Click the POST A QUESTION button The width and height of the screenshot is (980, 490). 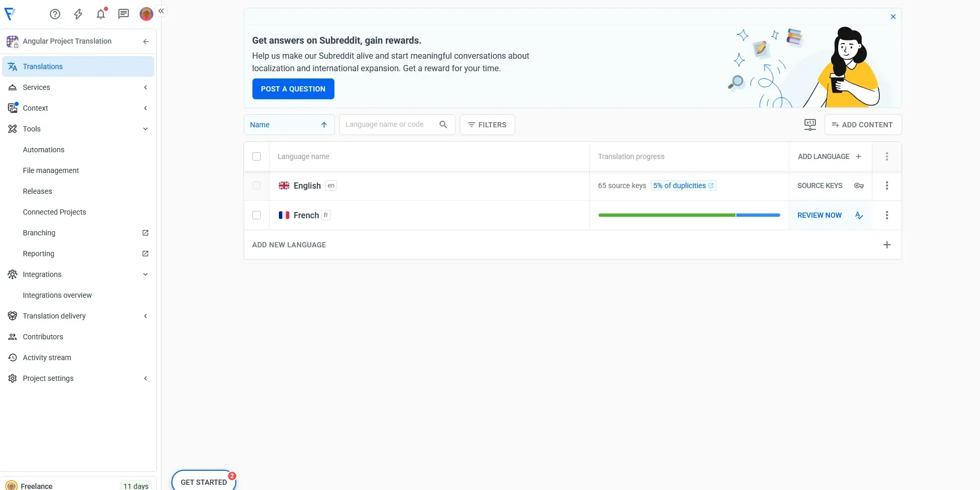(293, 89)
